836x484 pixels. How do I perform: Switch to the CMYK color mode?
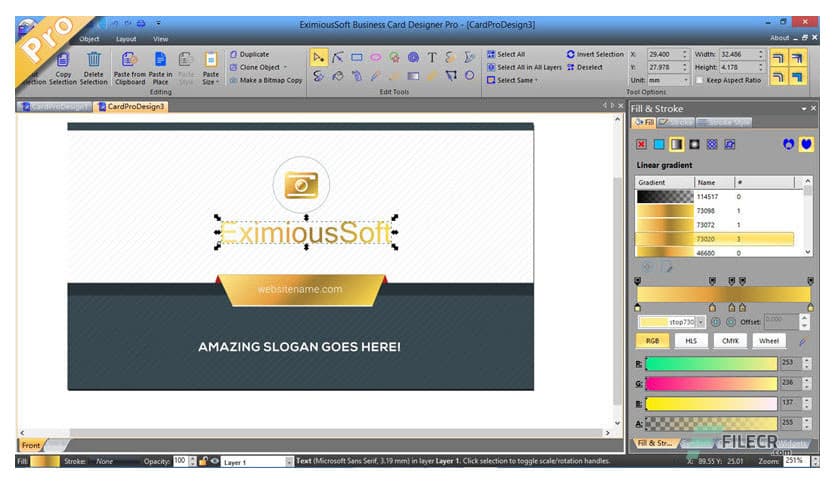click(730, 341)
